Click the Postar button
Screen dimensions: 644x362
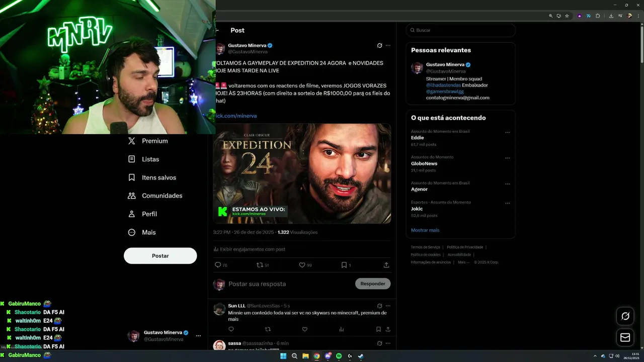(x=160, y=256)
